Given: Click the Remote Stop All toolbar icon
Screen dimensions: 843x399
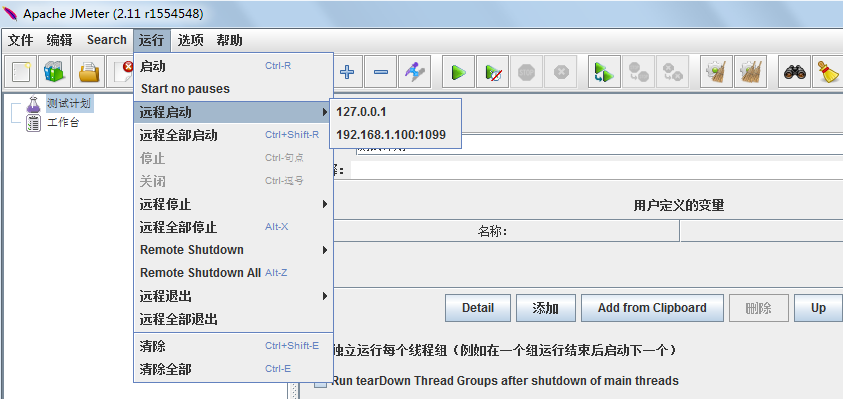Looking at the screenshot, I should coord(639,72).
